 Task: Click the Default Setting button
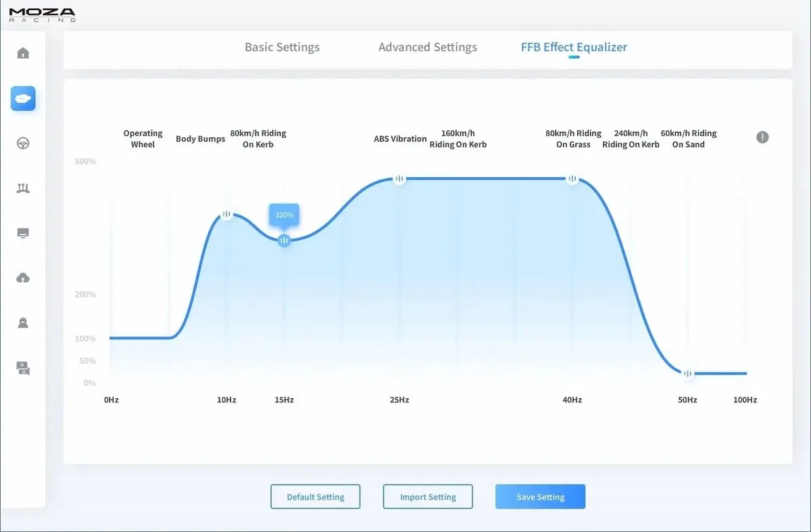pos(316,497)
